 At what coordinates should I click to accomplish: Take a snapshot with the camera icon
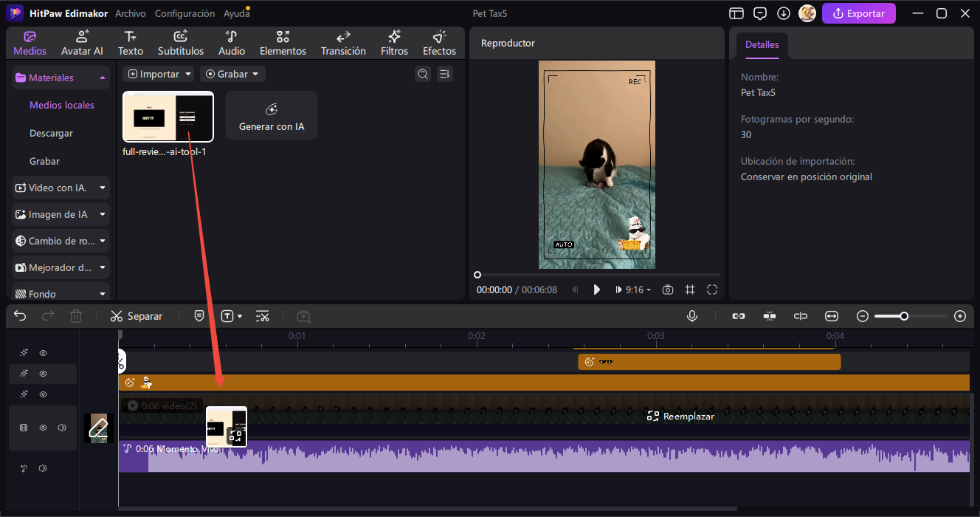click(667, 290)
